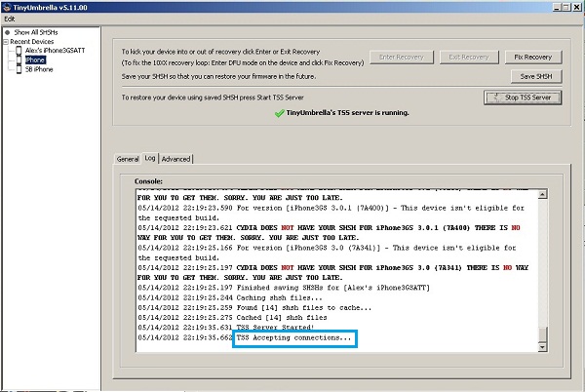Click the Console: label
585x392 pixels.
click(148, 181)
